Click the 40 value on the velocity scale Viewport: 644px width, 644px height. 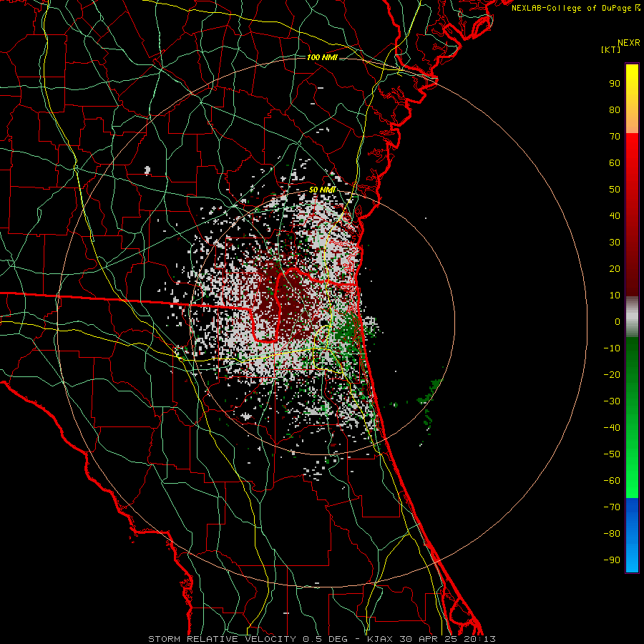[x=615, y=216]
